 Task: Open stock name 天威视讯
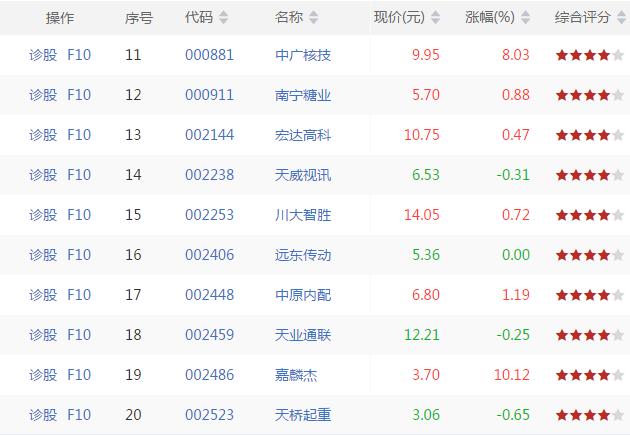point(303,175)
